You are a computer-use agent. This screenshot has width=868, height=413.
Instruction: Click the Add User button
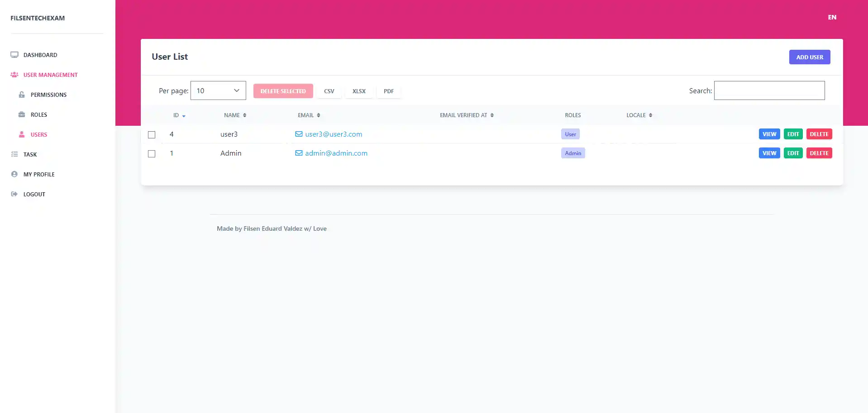(x=810, y=57)
